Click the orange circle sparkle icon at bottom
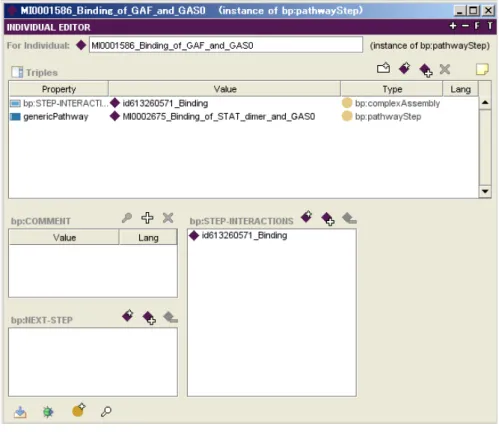Viewport: 499px width, 433px height. [79, 410]
